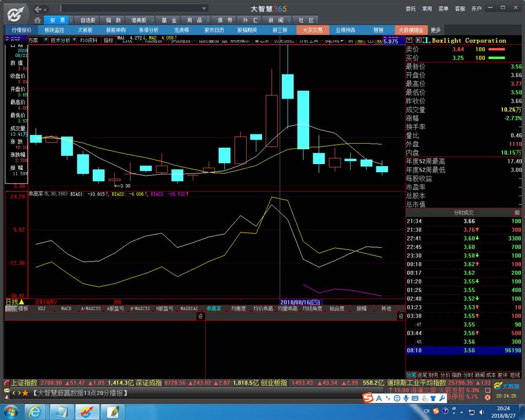The width and height of the screenshot is (525, 420).
Task: Open 涨停分析 sub-tab
Action: click(149, 30)
